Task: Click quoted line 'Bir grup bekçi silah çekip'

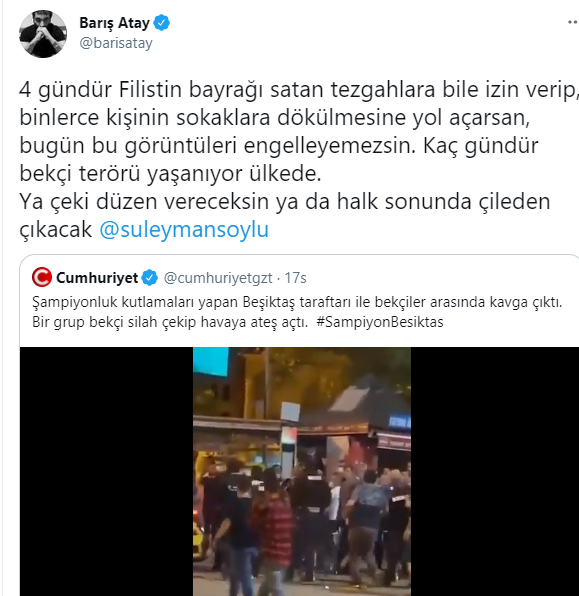Action: click(x=170, y=322)
